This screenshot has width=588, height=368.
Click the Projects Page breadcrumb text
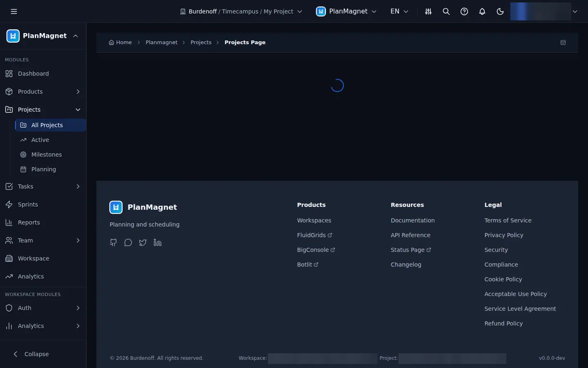pos(245,43)
